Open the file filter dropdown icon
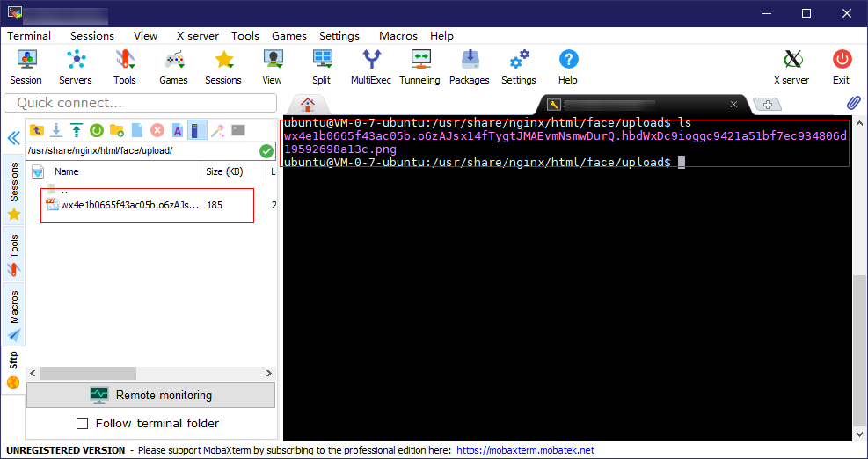This screenshot has width=868, height=459. pyautogui.click(x=38, y=172)
